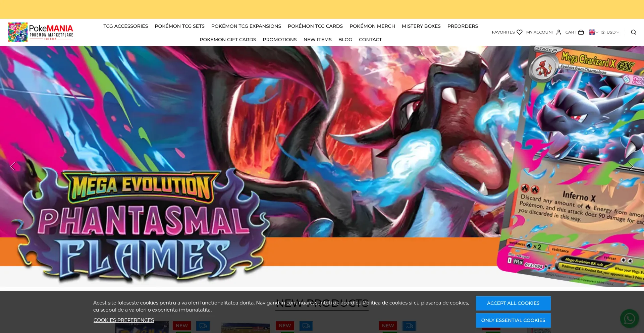Open Mistery Boxes menu
The width and height of the screenshot is (644, 333).
point(421,26)
